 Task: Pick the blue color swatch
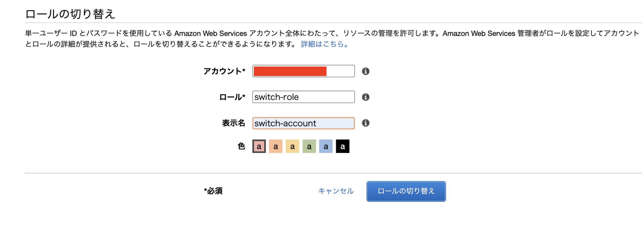[326, 146]
